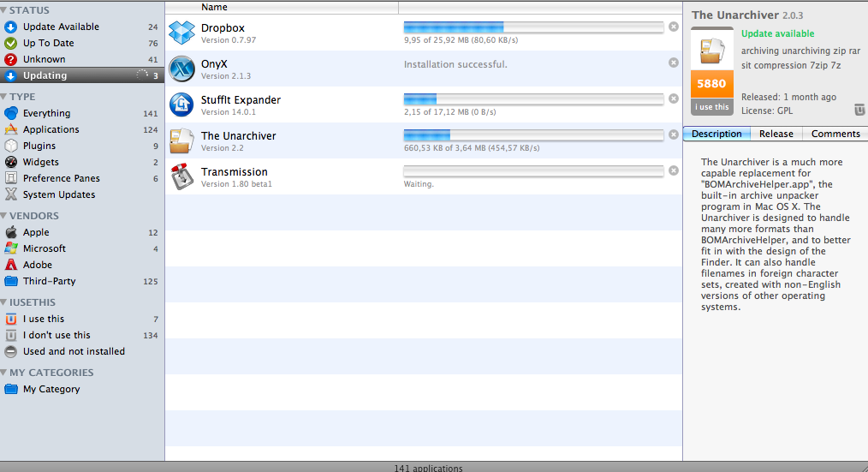The height and width of the screenshot is (472, 868).
Task: Cancel the StuffIt Expander download
Action: (673, 99)
